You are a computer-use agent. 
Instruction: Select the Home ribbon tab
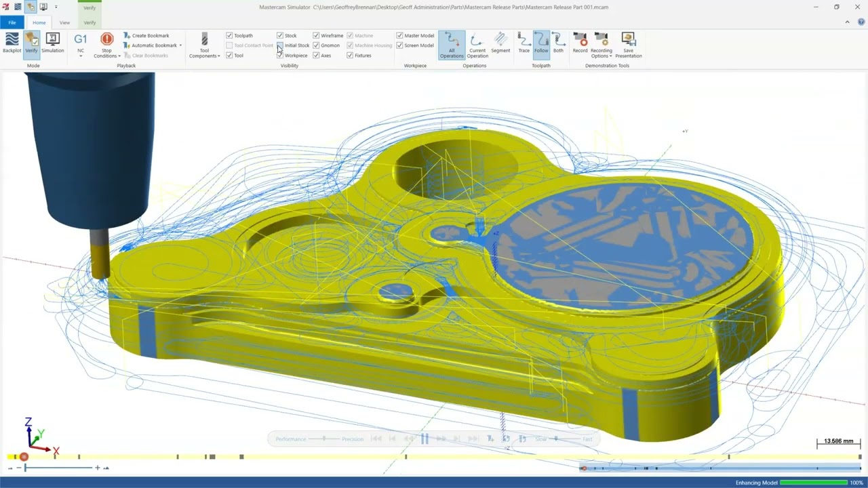point(39,22)
